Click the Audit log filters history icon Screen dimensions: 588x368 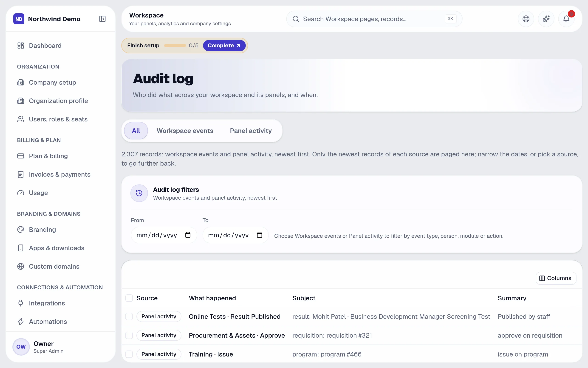point(139,193)
